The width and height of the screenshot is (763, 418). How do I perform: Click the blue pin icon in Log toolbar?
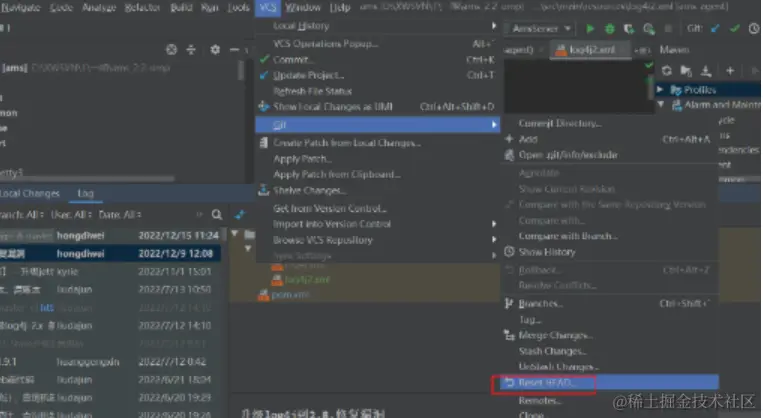pos(240,215)
